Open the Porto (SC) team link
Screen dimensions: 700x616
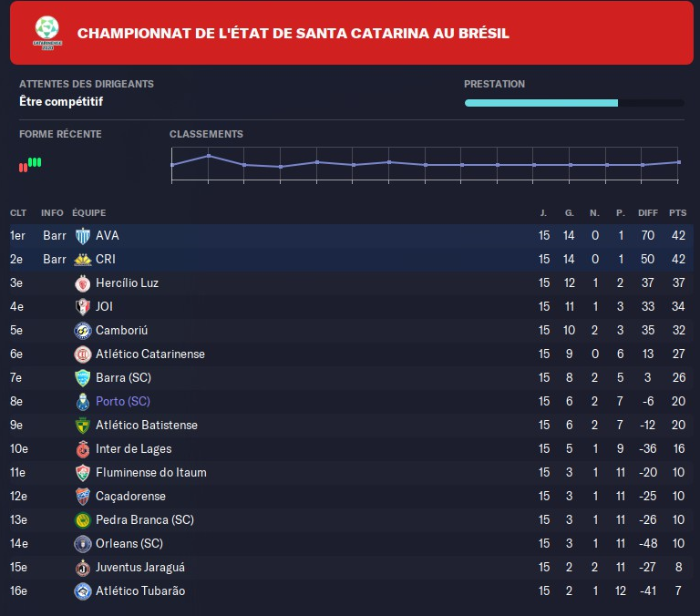(x=122, y=402)
